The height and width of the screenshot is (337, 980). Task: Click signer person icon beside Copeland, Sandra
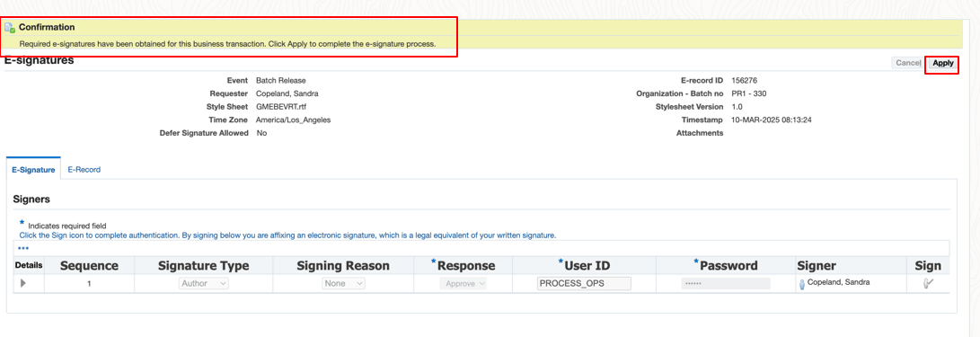[802, 284]
